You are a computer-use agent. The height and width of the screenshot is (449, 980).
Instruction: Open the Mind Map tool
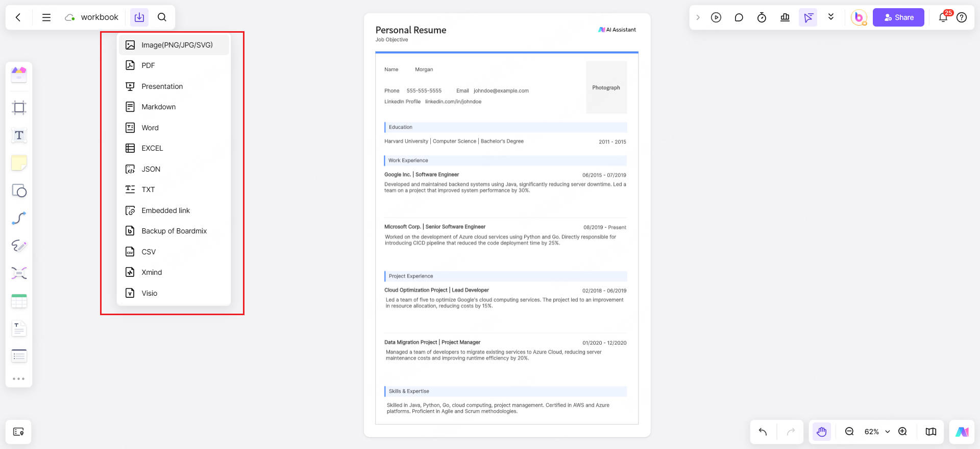tap(19, 273)
